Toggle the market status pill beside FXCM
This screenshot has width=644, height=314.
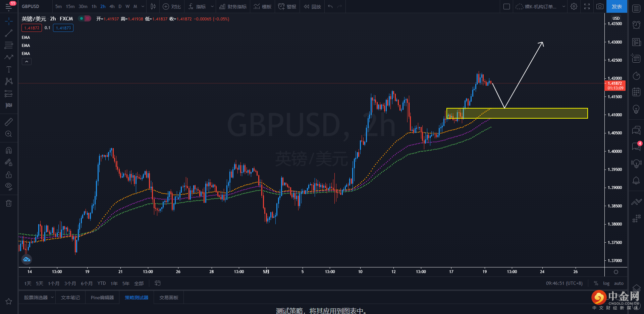[x=85, y=19]
